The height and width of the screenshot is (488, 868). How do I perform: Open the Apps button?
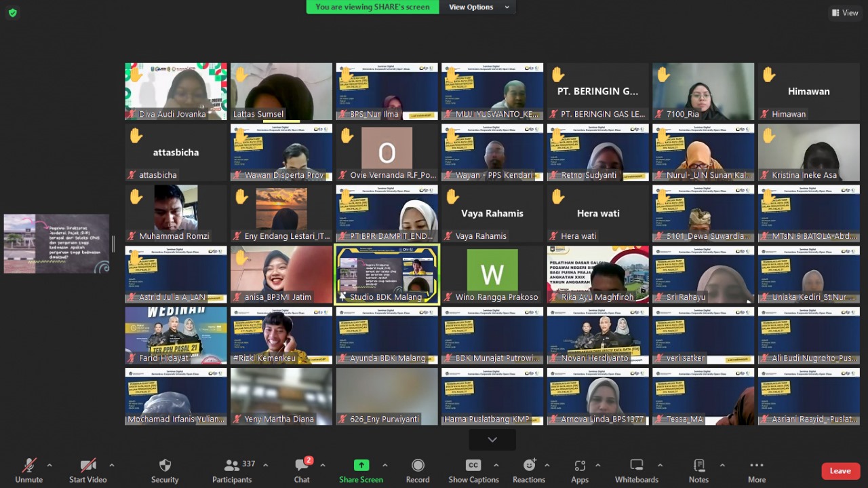coord(580,466)
